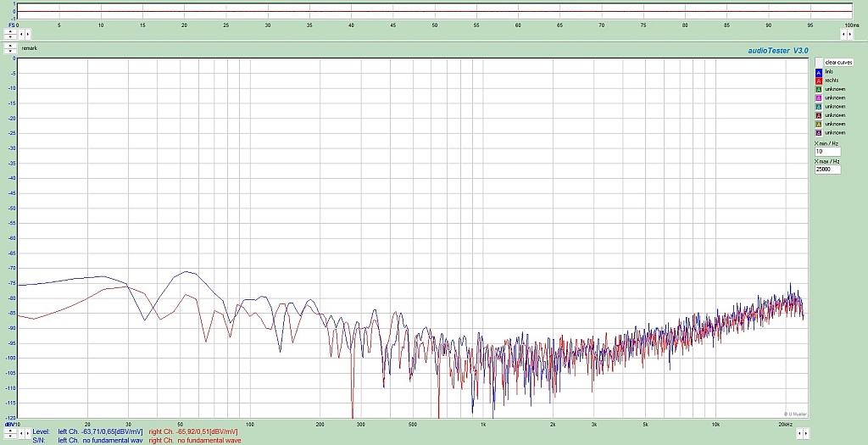Select the dark red unknown curve swatch

point(819,115)
